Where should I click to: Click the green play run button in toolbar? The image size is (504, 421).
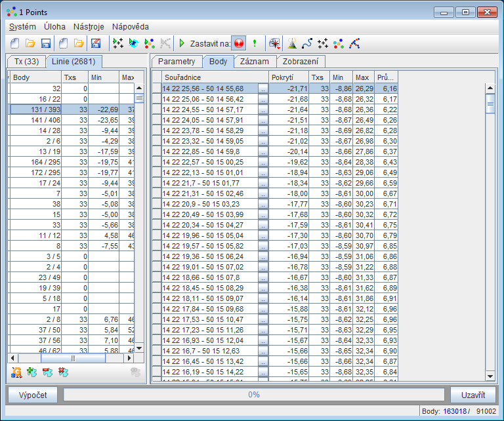click(x=182, y=43)
